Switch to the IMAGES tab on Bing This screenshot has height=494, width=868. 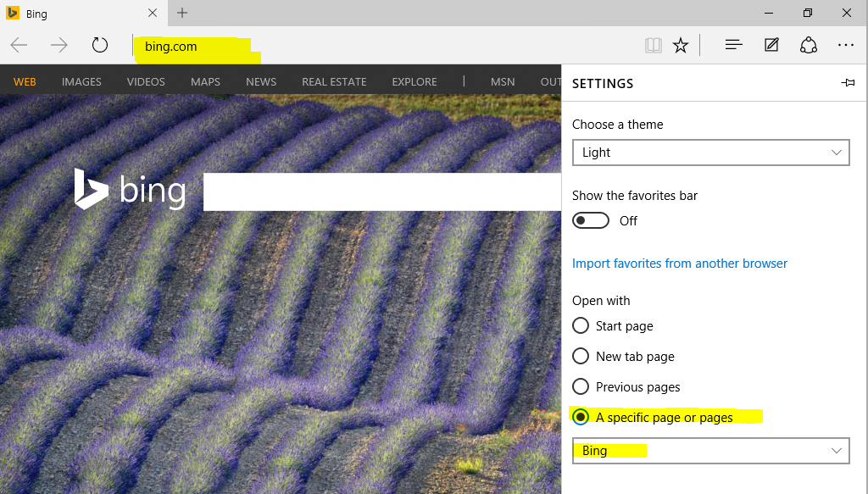tap(81, 82)
